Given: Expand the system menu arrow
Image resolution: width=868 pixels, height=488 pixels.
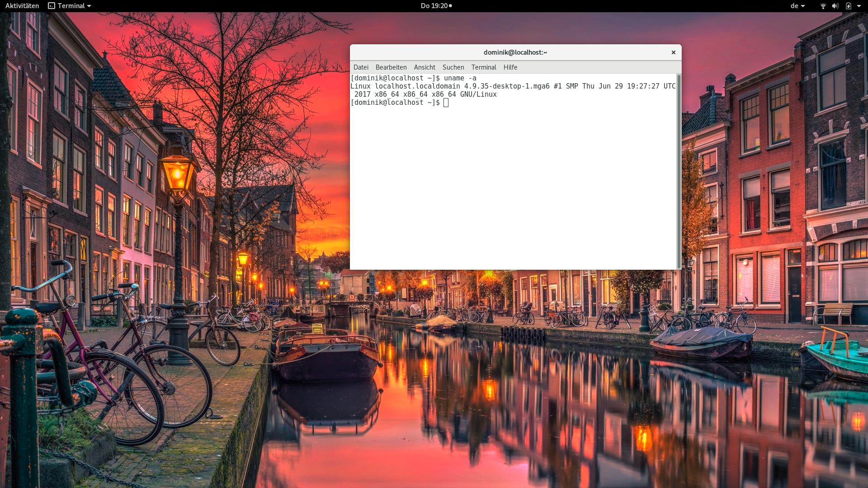Looking at the screenshot, I should click(859, 6).
